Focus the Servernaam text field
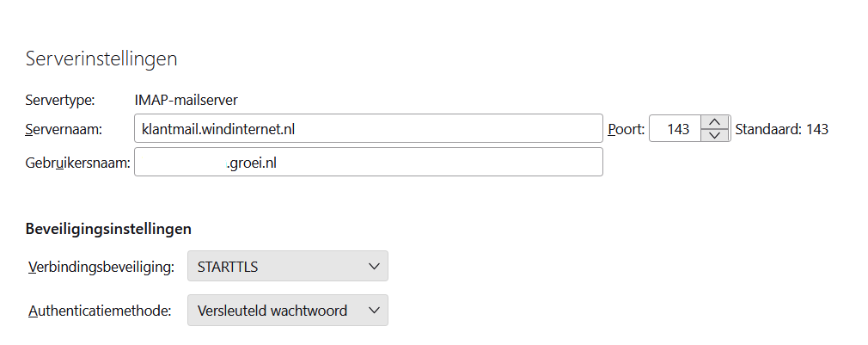 tap(368, 129)
